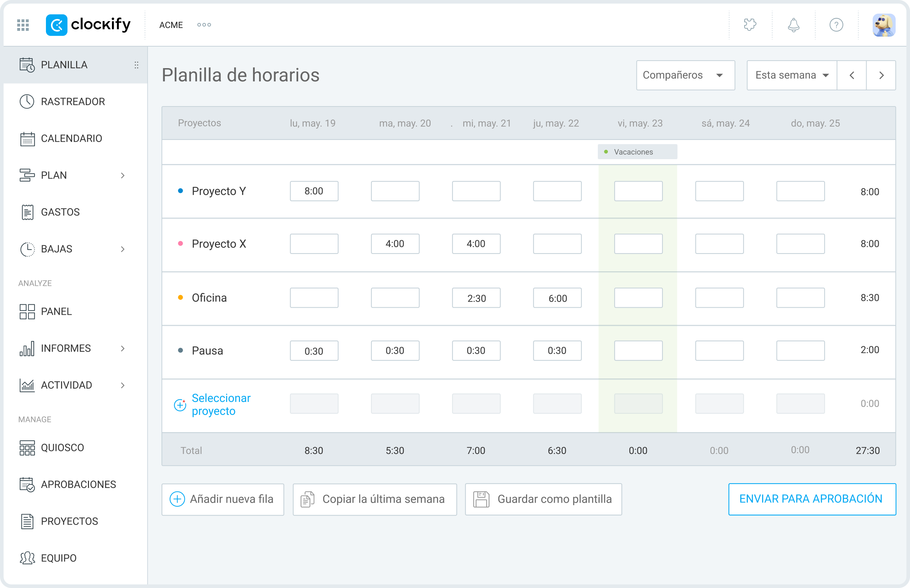Select the Calendario calendar icon
Image resolution: width=910 pixels, height=588 pixels.
27,138
